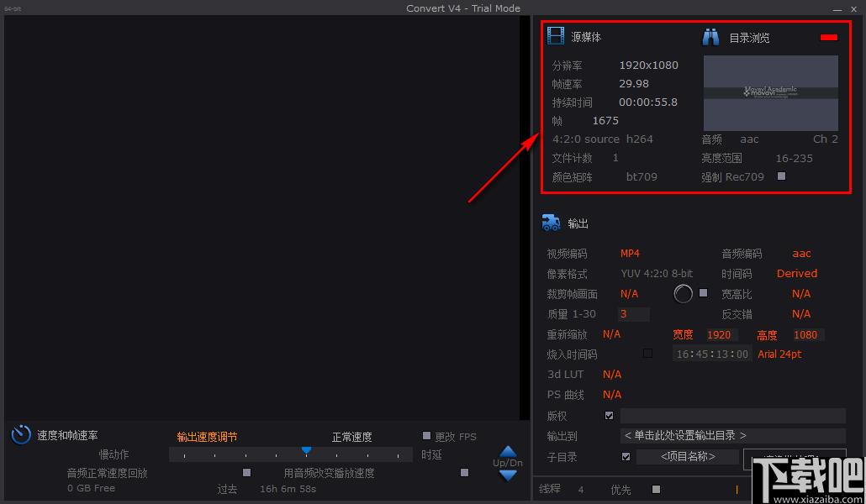Change aspect ratio N/A value
This screenshot has height=504, width=866.
click(800, 294)
